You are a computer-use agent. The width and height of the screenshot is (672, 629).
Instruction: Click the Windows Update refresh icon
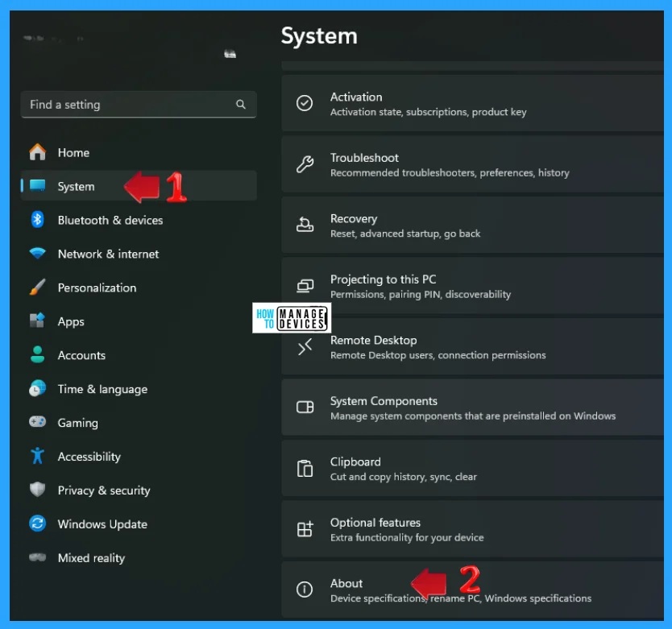click(37, 523)
